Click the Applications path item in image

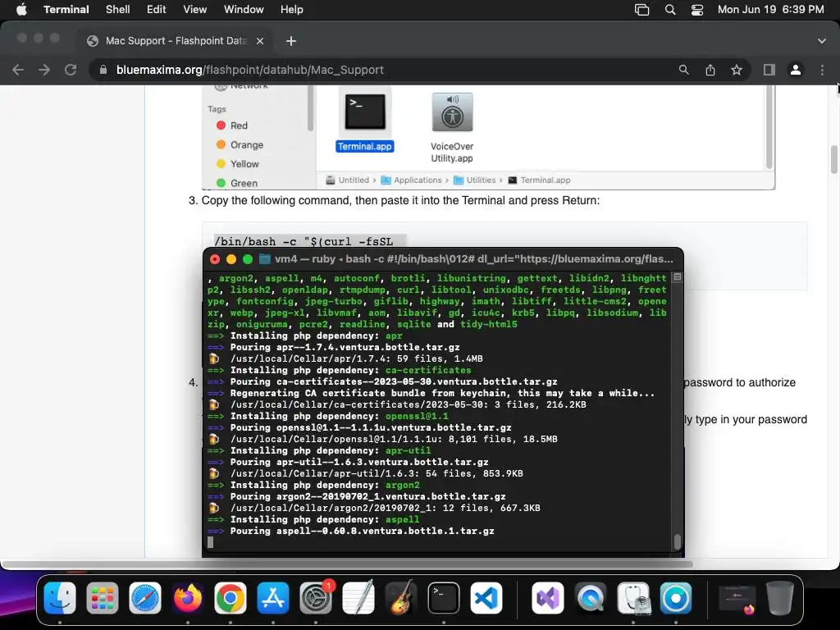[412, 180]
